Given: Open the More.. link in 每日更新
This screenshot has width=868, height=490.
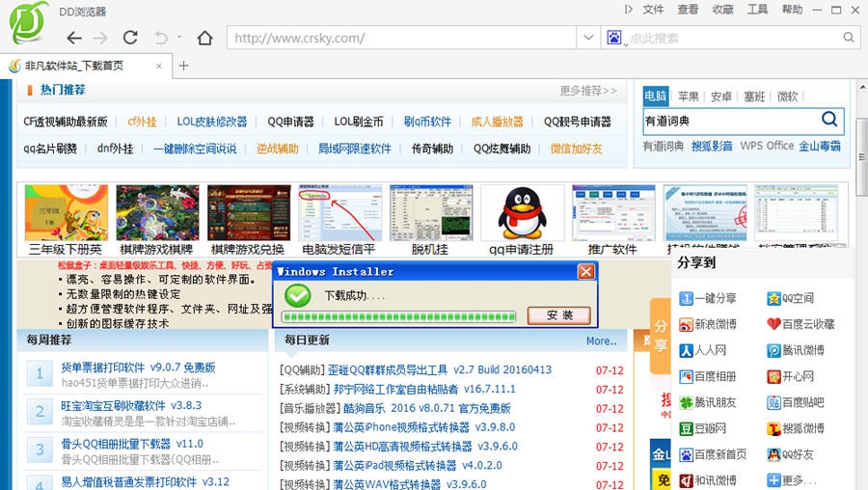Looking at the screenshot, I should (x=601, y=341).
